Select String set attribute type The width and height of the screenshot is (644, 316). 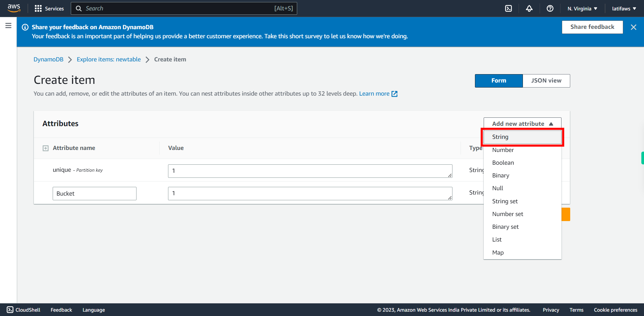pos(522,201)
